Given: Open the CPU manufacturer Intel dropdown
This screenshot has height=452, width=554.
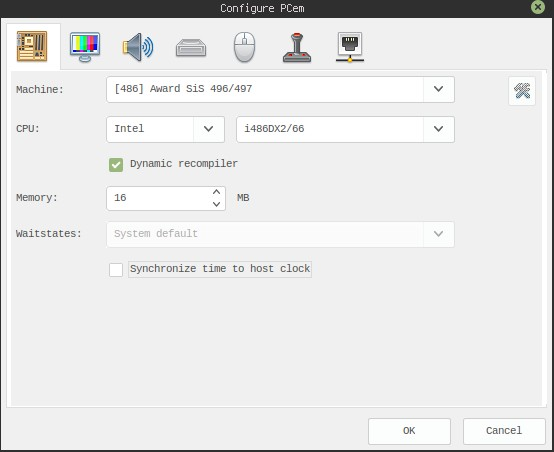Looking at the screenshot, I should [x=208, y=129].
